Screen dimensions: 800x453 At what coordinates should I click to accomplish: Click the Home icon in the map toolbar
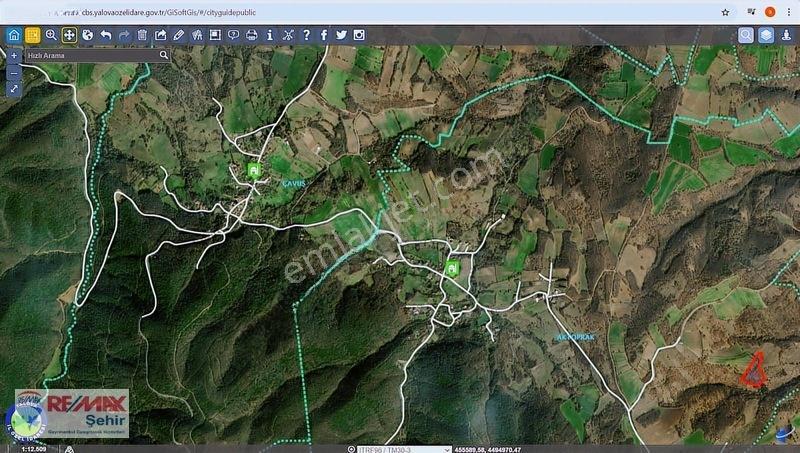click(x=14, y=35)
